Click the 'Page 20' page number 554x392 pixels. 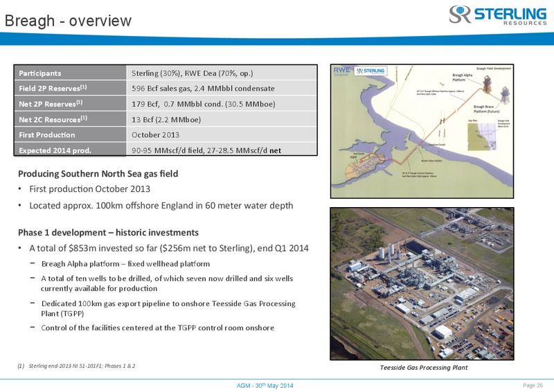tap(533, 385)
